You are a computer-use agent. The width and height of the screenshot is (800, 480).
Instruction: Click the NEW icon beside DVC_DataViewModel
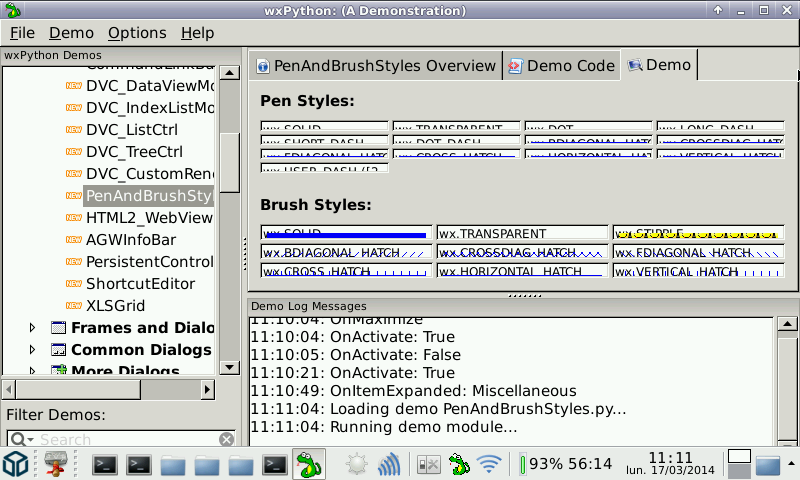coord(74,86)
